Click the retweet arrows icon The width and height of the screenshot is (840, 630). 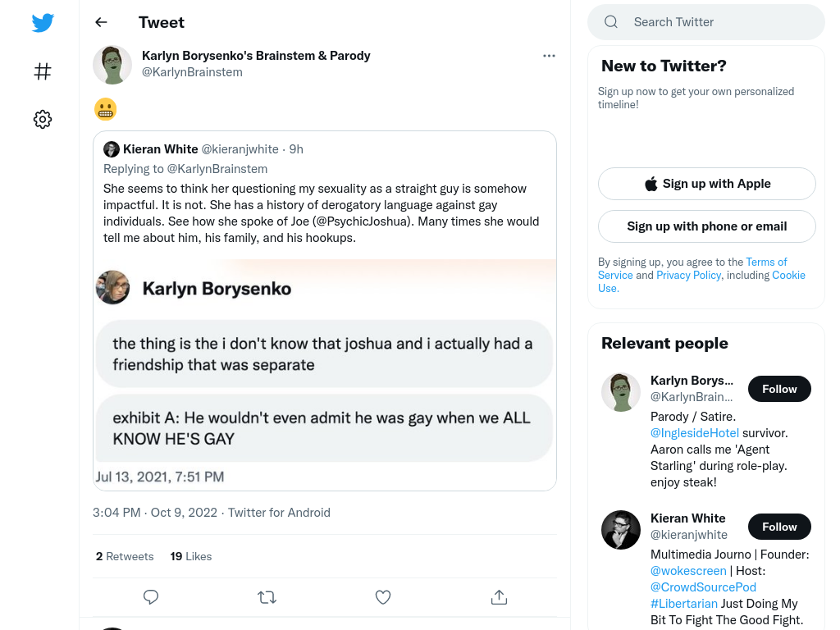pos(267,597)
